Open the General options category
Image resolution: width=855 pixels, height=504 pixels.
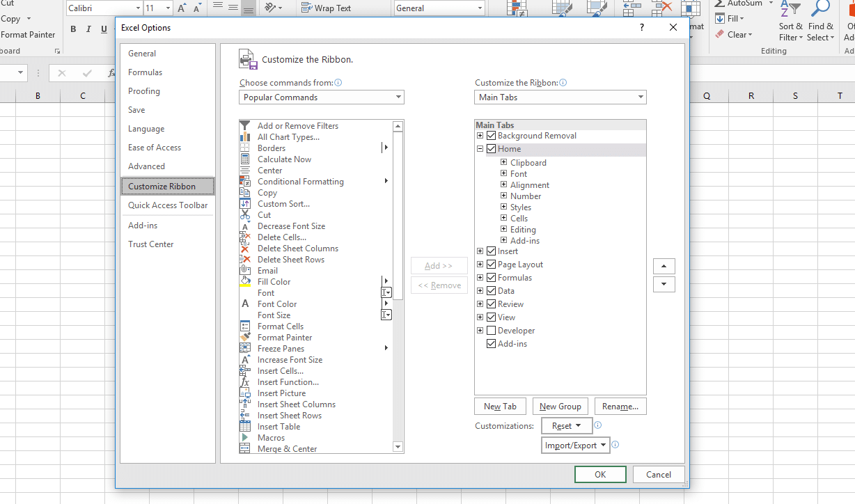(142, 54)
